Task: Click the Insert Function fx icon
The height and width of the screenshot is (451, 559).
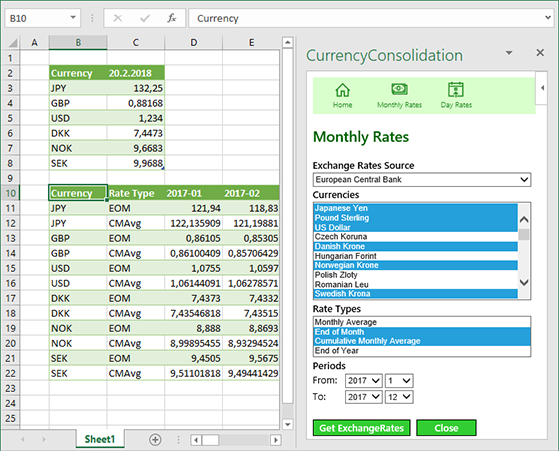Action: 171,18
